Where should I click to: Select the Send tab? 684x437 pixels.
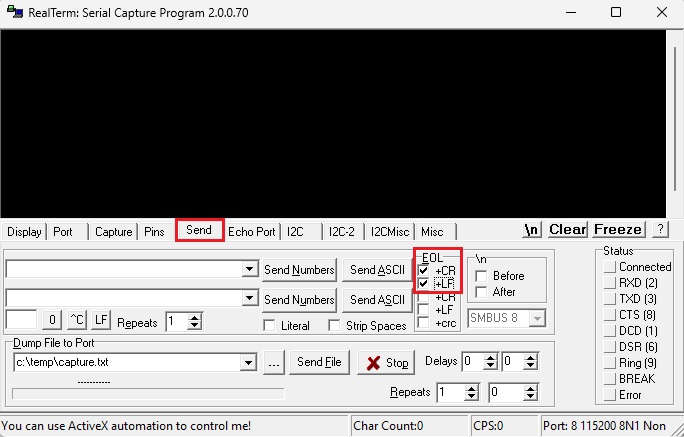coord(199,230)
